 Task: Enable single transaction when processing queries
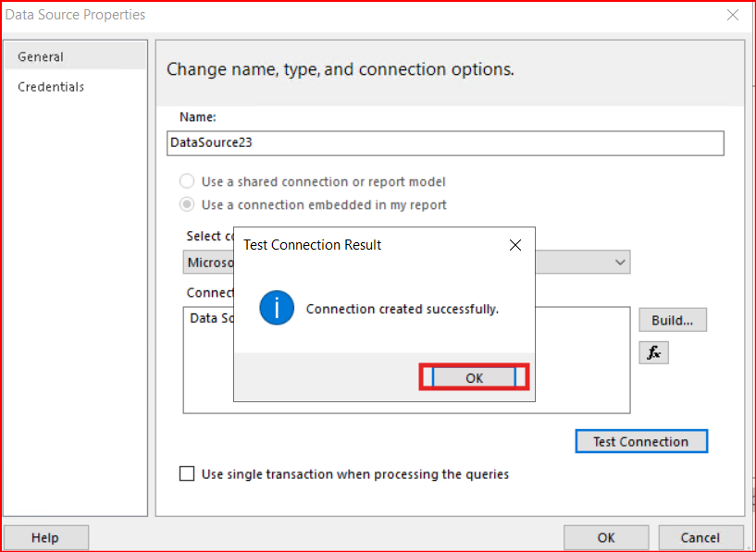pyautogui.click(x=187, y=474)
